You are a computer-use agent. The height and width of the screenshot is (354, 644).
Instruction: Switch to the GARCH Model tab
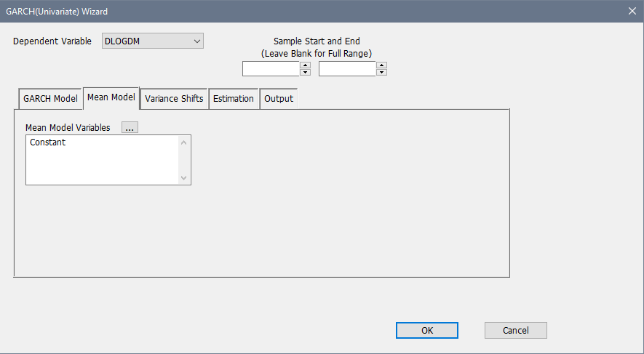pyautogui.click(x=50, y=99)
